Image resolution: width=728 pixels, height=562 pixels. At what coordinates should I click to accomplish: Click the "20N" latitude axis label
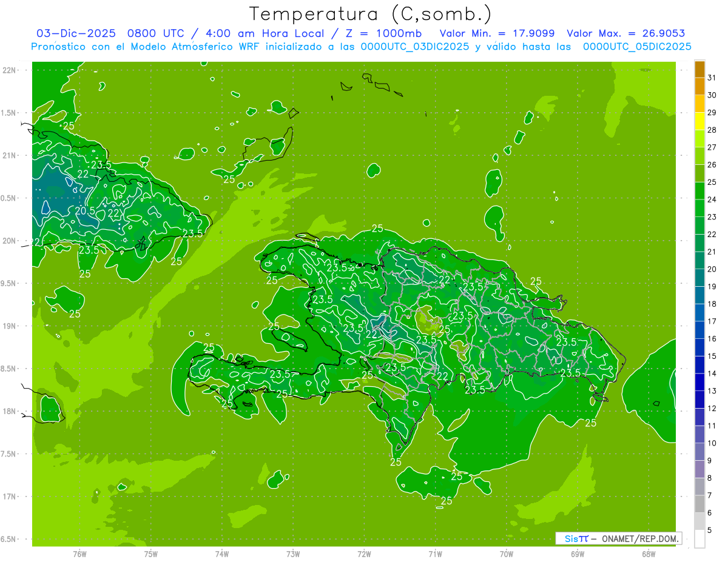click(10, 241)
